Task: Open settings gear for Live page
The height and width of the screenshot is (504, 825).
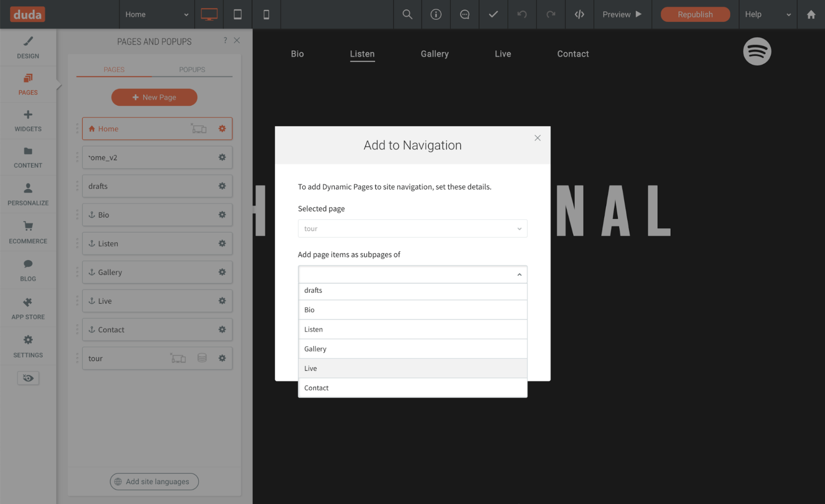Action: [x=222, y=301]
